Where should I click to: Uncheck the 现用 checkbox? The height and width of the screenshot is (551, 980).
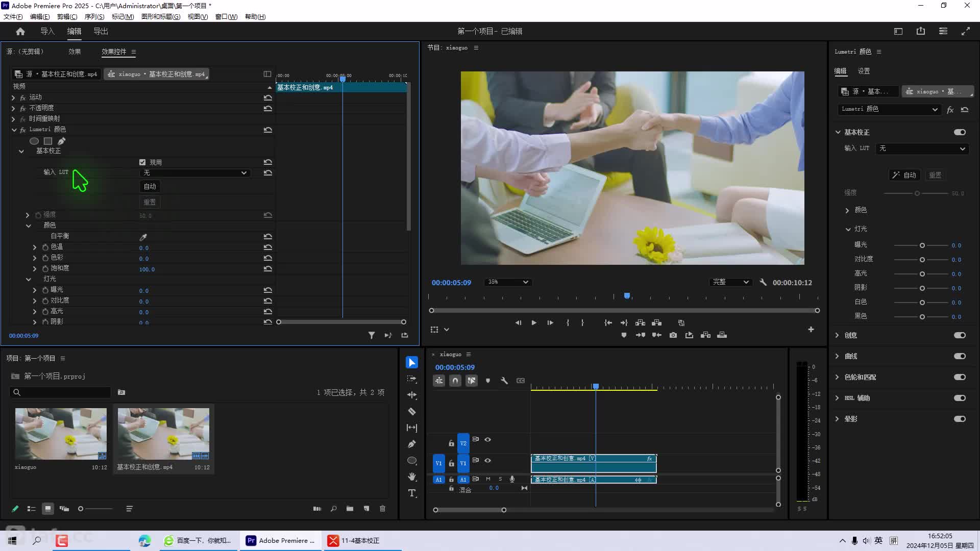(142, 162)
